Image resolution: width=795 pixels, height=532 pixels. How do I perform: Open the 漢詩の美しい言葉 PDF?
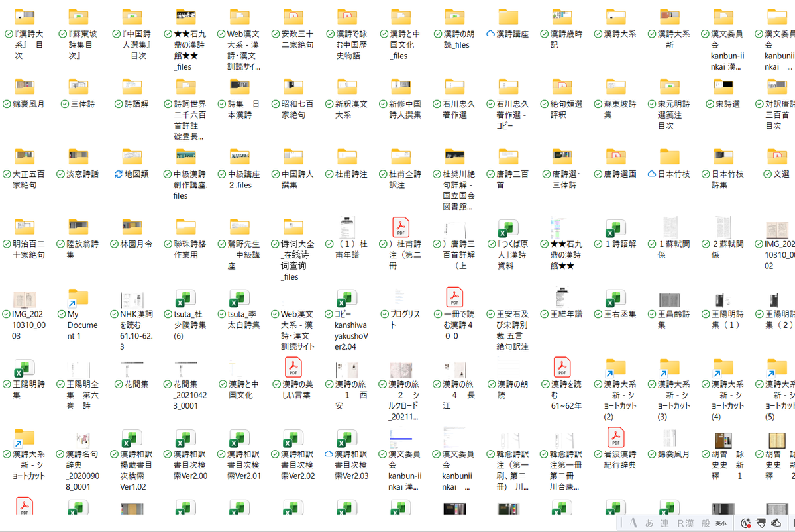tap(294, 367)
